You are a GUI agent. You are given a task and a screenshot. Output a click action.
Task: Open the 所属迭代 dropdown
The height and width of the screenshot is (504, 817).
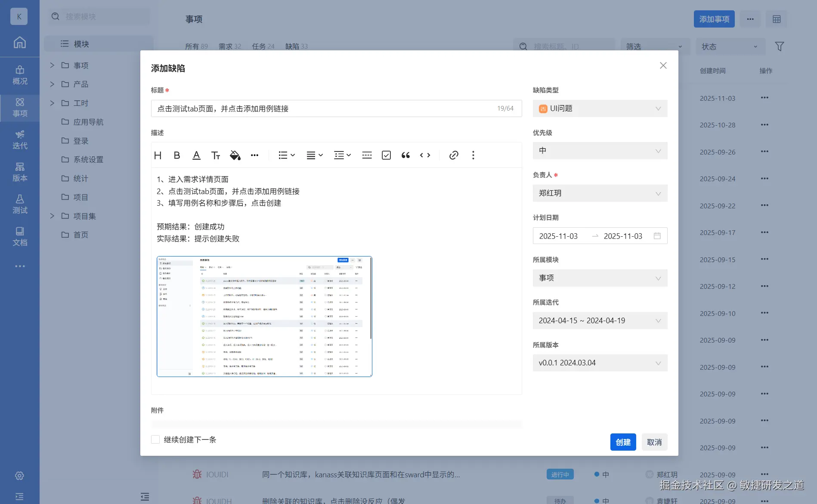pyautogui.click(x=600, y=321)
